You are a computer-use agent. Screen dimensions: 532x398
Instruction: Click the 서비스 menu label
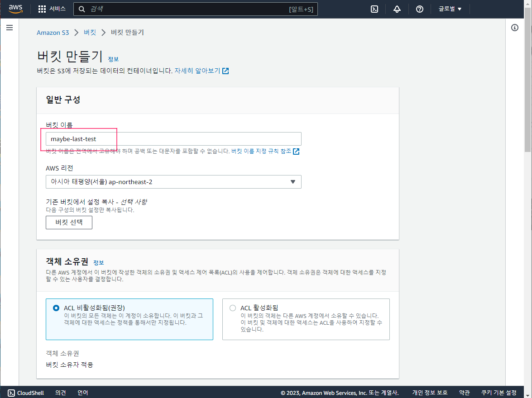[x=58, y=9]
